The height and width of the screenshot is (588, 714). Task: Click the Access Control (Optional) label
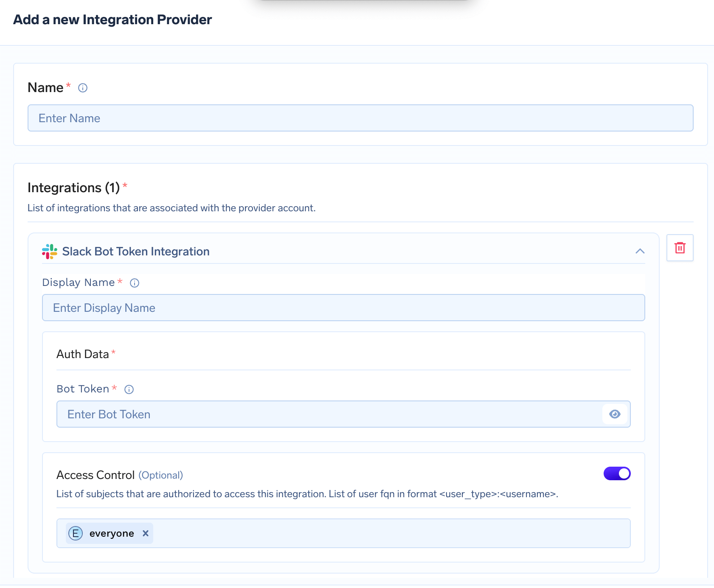(120, 475)
